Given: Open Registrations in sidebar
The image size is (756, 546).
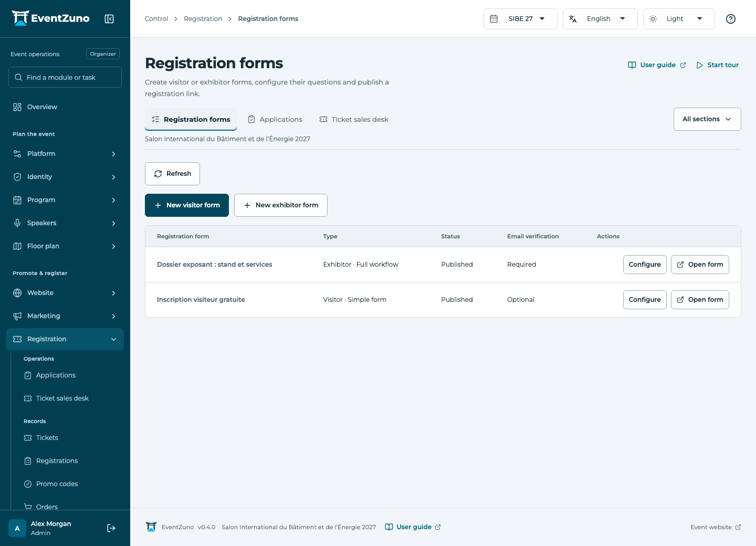Looking at the screenshot, I should [69, 461].
